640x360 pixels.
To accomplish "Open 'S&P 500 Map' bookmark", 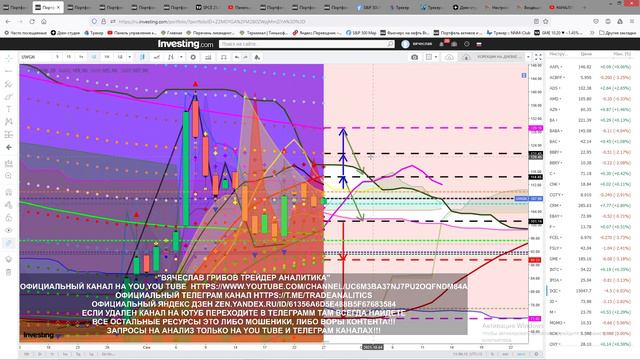I will click(x=361, y=33).
